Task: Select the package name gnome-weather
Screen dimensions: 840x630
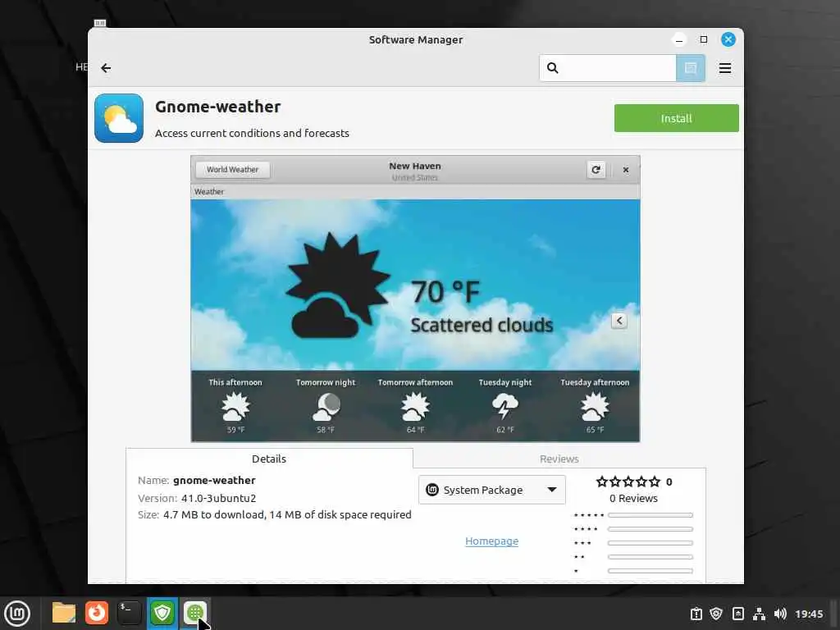Action: [214, 481]
